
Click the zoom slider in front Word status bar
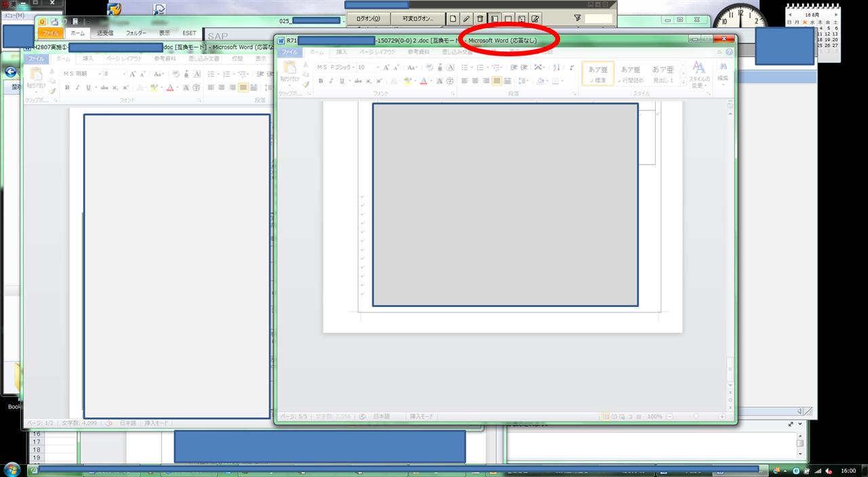[694, 416]
